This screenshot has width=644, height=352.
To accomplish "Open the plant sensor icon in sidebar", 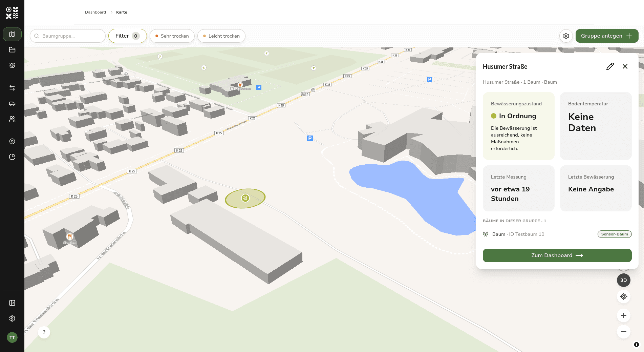I will (x=12, y=65).
